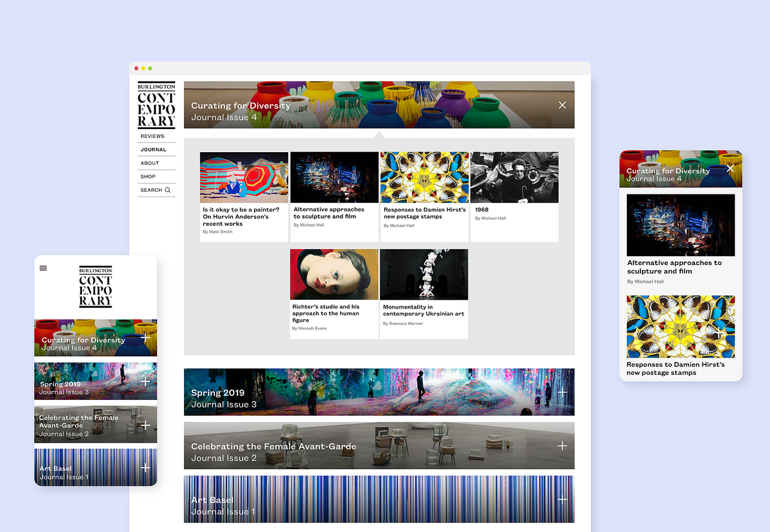The image size is (770, 532).
Task: Click the Burlington Contemporary logo
Action: 156,105
